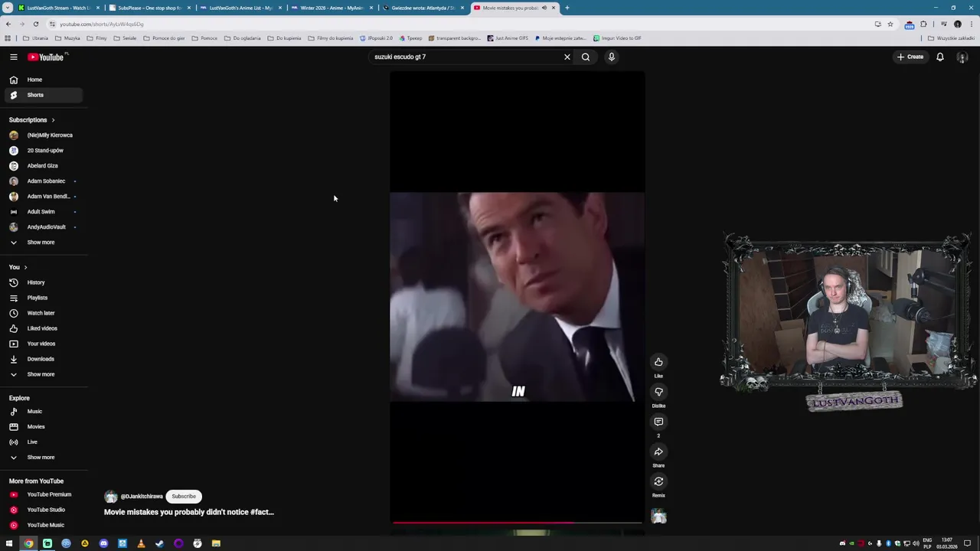
Task: Reload the page
Action: click(35, 24)
